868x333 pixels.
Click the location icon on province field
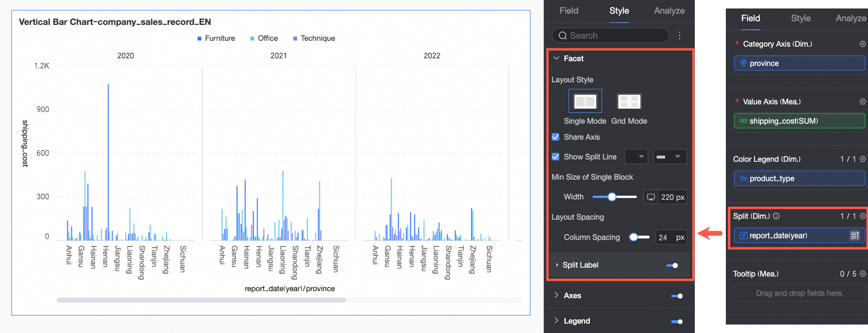tap(744, 63)
